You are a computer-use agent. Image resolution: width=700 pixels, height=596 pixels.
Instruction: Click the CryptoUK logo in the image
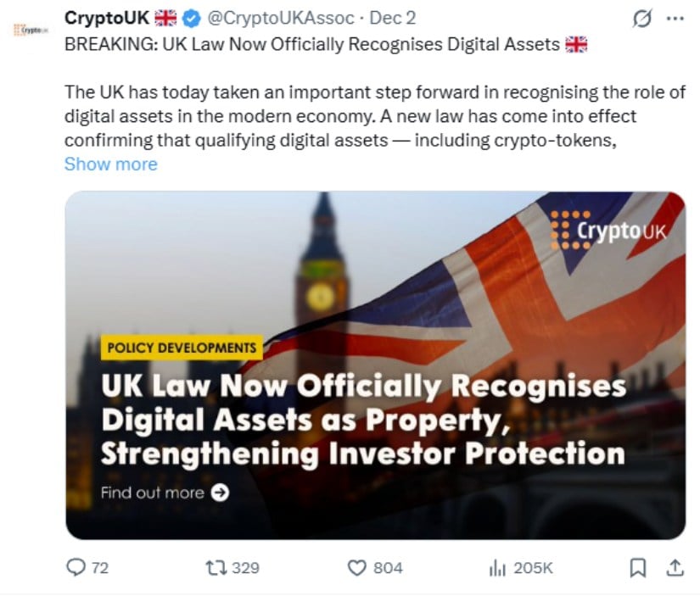point(608,230)
